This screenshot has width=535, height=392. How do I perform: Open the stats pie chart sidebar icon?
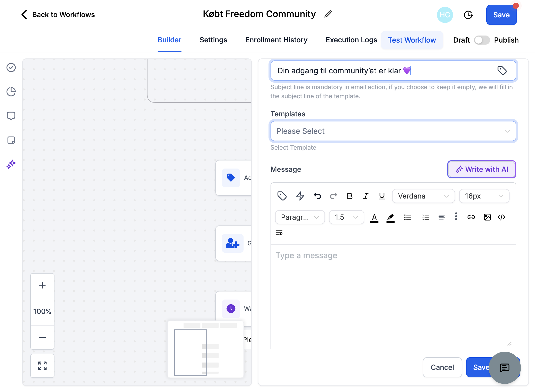(11, 92)
